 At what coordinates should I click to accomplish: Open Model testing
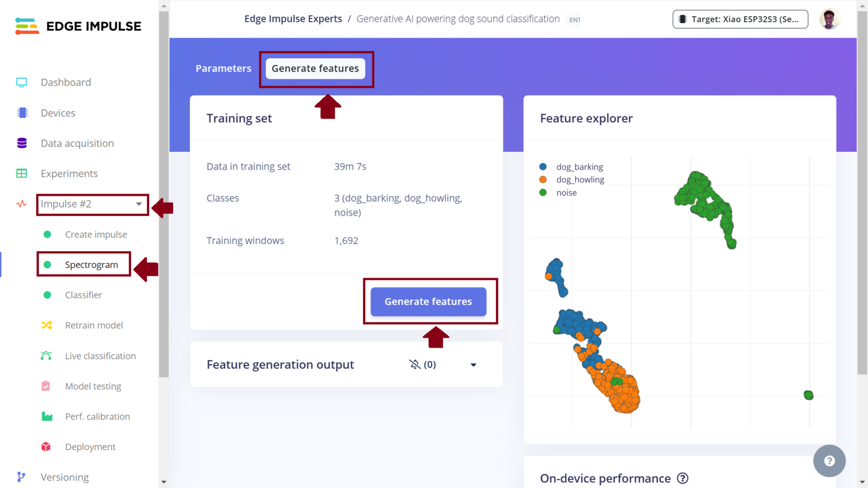pos(93,386)
